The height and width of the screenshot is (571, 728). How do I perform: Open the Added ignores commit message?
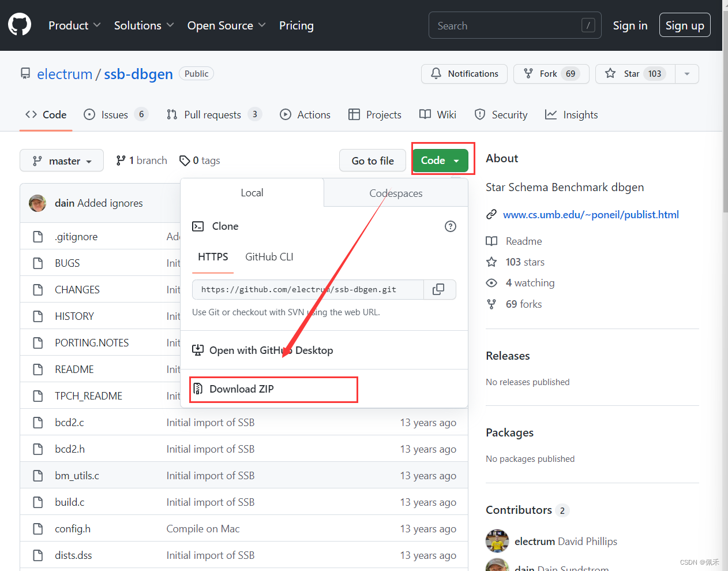coord(110,203)
